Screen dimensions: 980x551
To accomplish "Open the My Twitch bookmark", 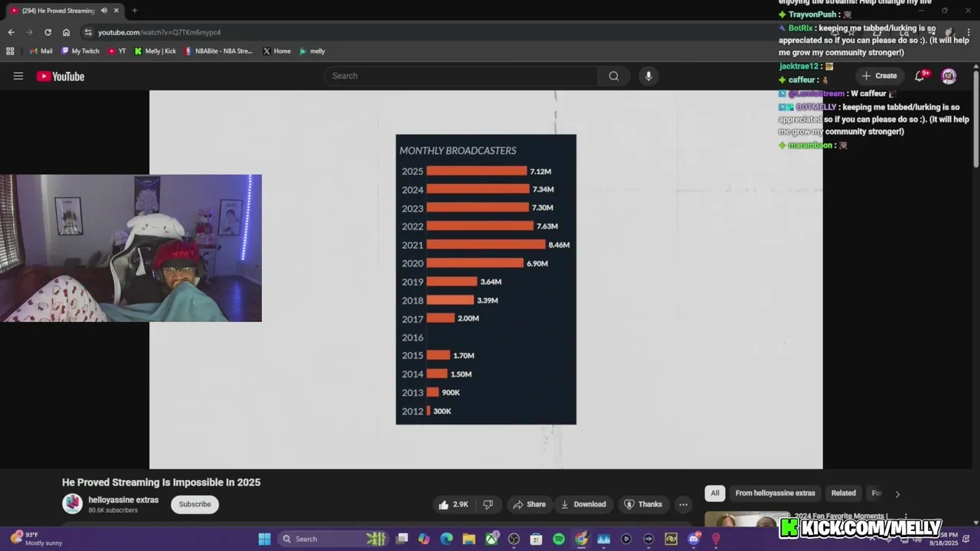I will click(x=80, y=51).
